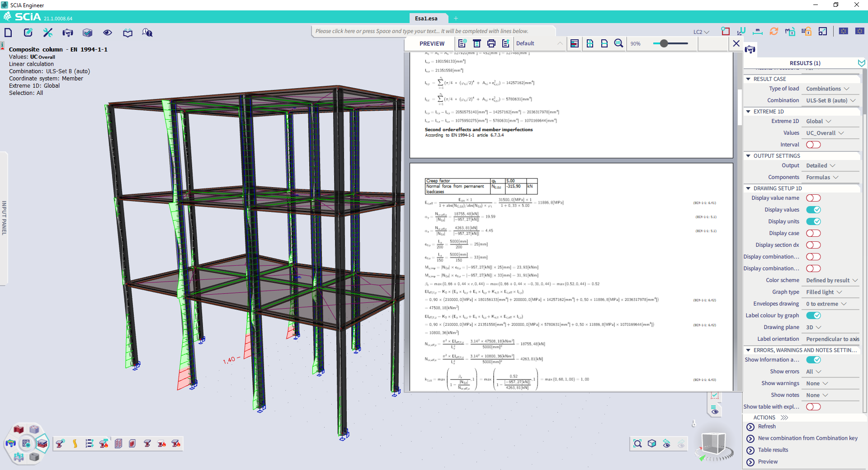Open the visibility eye icon in top toolbar
This screenshot has height=470, width=868.
[108, 33]
